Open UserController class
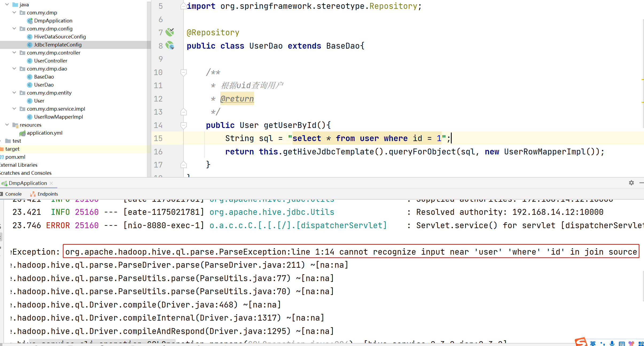The width and height of the screenshot is (644, 346). coord(51,61)
